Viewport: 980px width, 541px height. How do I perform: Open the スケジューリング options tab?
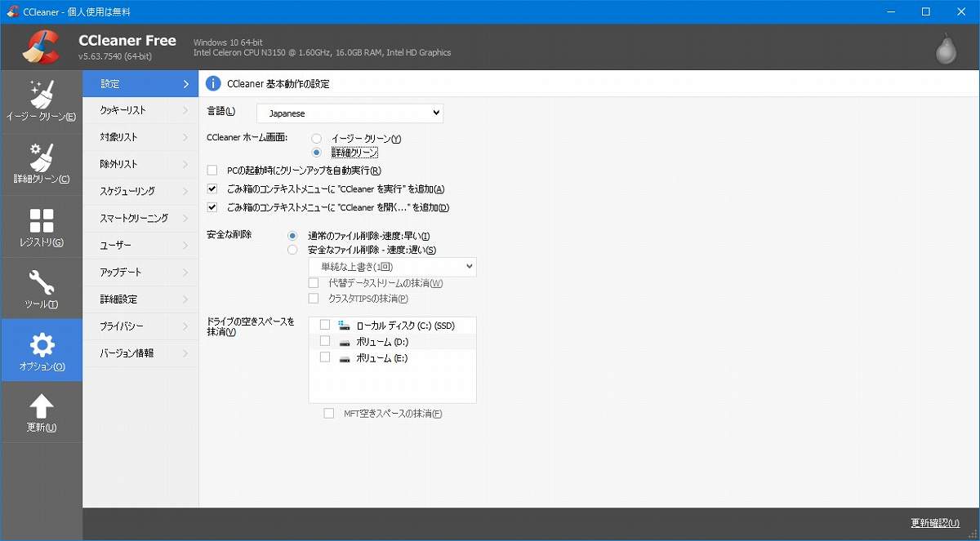(140, 191)
